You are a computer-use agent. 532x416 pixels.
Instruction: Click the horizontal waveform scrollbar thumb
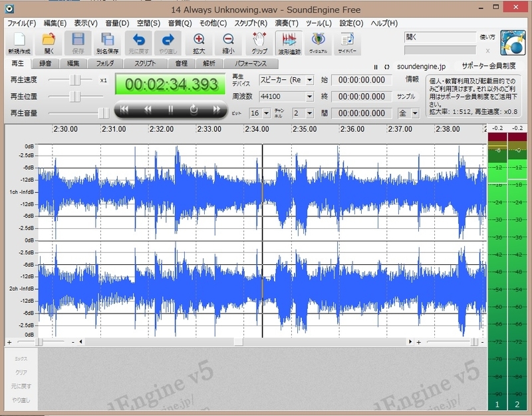(x=239, y=341)
